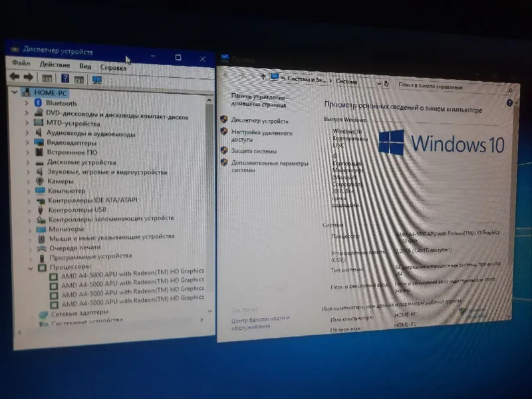Image resolution: width=532 pixels, height=399 pixels.
Task: Select the first AMD A4-5000 APU entry
Action: click(x=132, y=273)
